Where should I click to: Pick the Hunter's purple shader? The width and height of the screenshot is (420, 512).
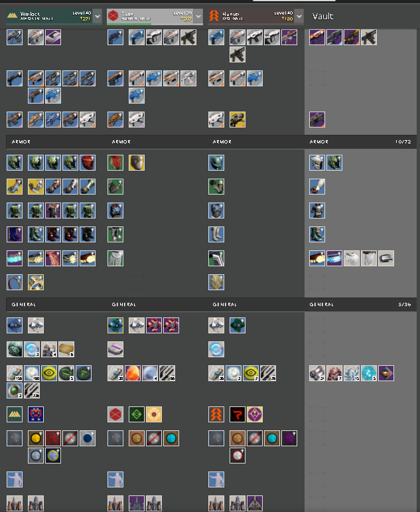coord(289,438)
